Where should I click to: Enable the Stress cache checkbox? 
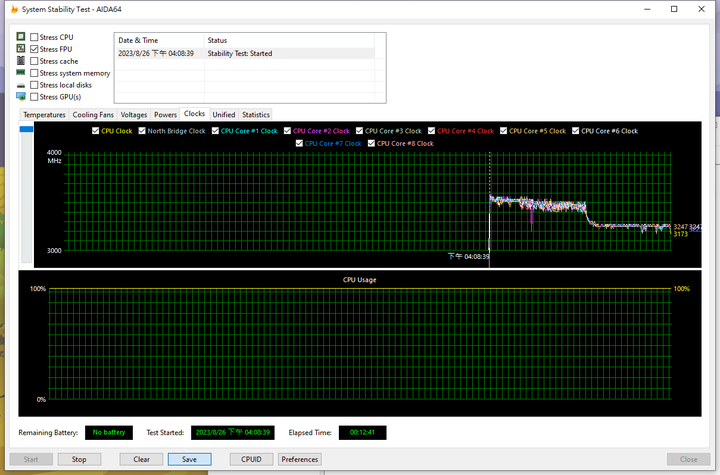point(34,61)
